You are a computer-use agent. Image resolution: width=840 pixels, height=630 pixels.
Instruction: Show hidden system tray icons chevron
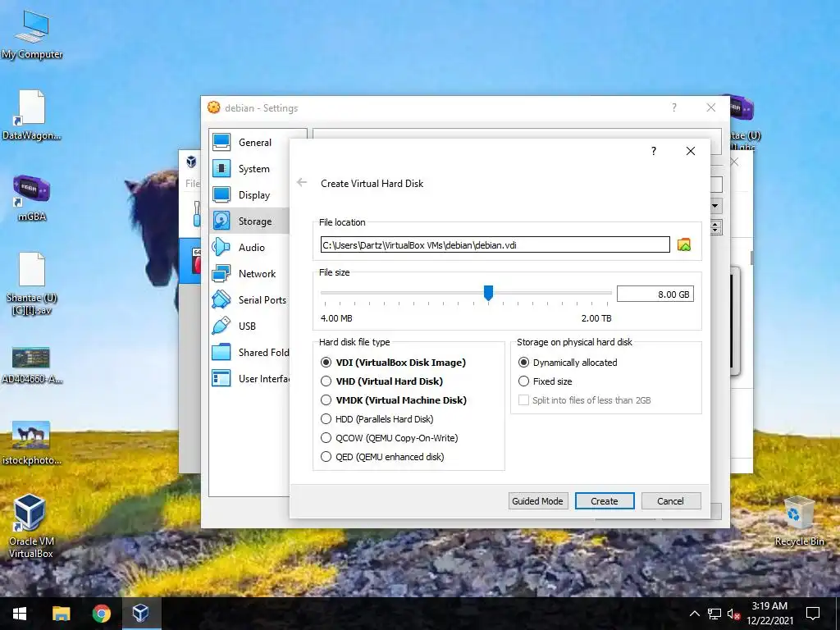pyautogui.click(x=694, y=614)
